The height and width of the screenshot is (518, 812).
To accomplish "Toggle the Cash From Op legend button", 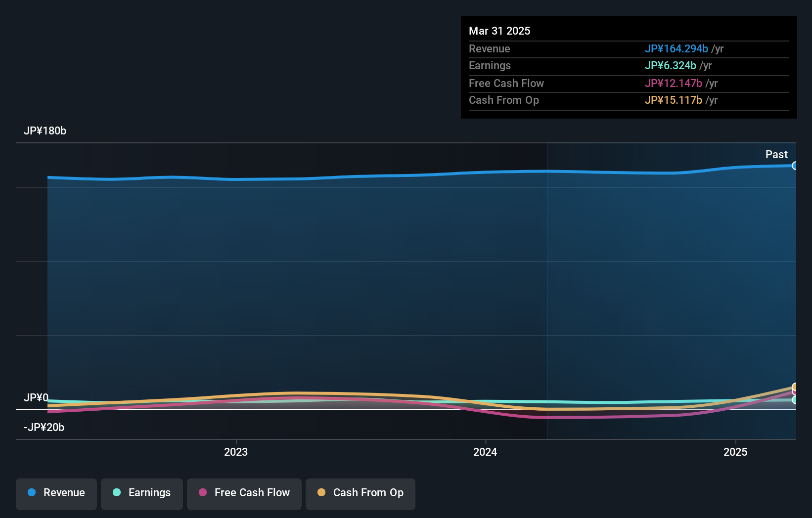I will [361, 494].
